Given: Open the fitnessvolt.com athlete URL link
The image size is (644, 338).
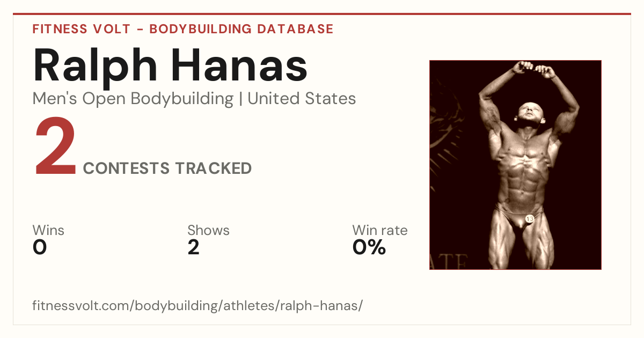Looking at the screenshot, I should pos(198,306).
